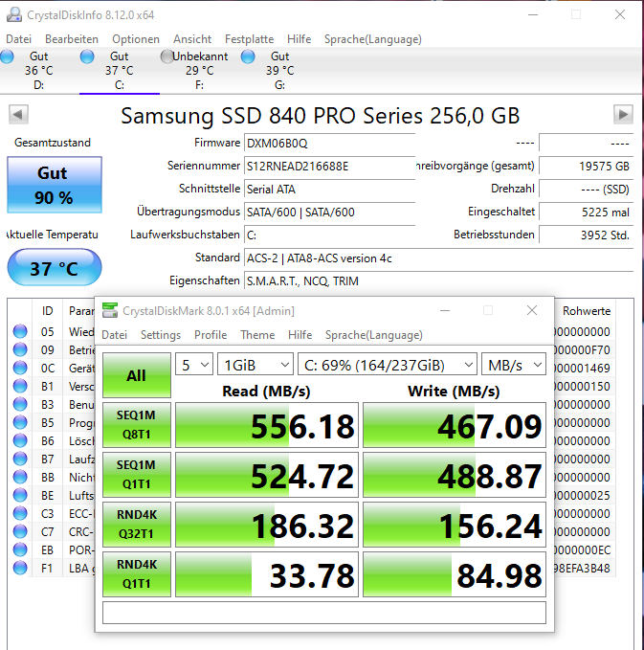The width and height of the screenshot is (644, 650).
Task: Click status orb of attribute B7 row
Action: [20, 459]
